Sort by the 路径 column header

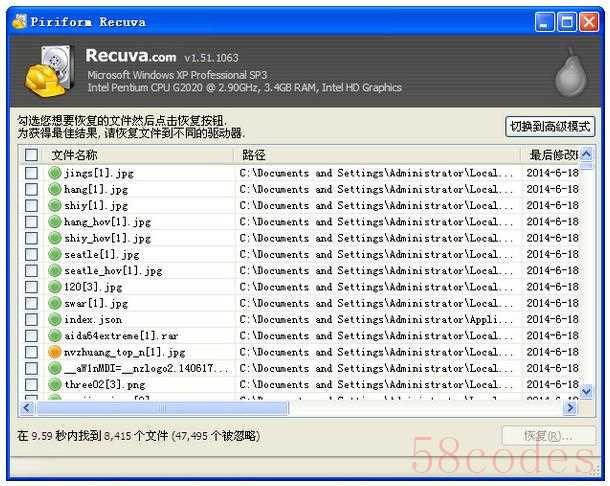(x=377, y=155)
